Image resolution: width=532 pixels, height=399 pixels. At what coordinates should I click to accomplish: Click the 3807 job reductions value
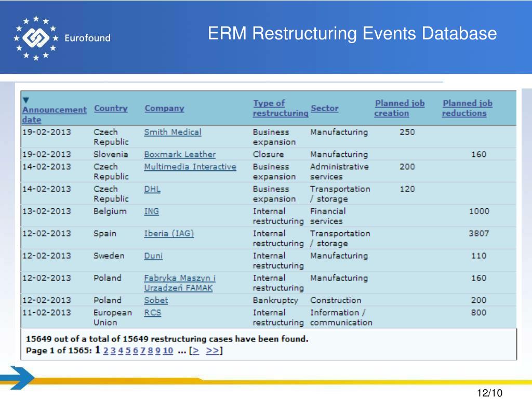tap(478, 233)
